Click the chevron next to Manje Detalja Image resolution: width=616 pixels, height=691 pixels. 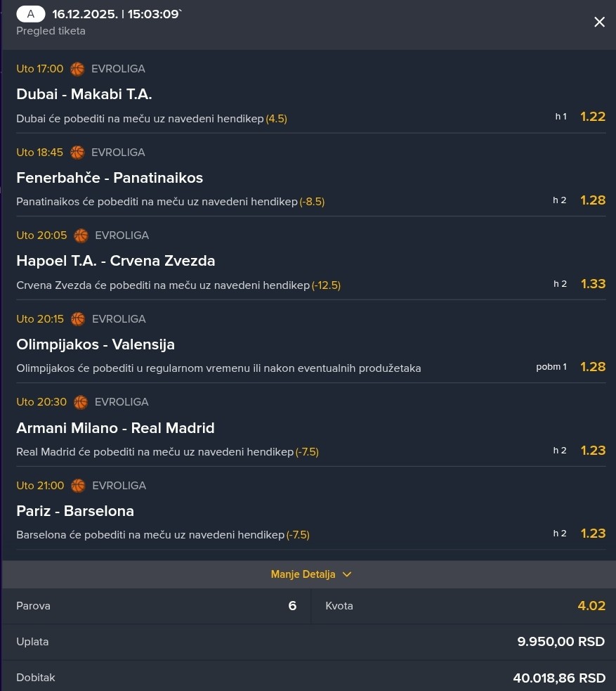(x=347, y=574)
